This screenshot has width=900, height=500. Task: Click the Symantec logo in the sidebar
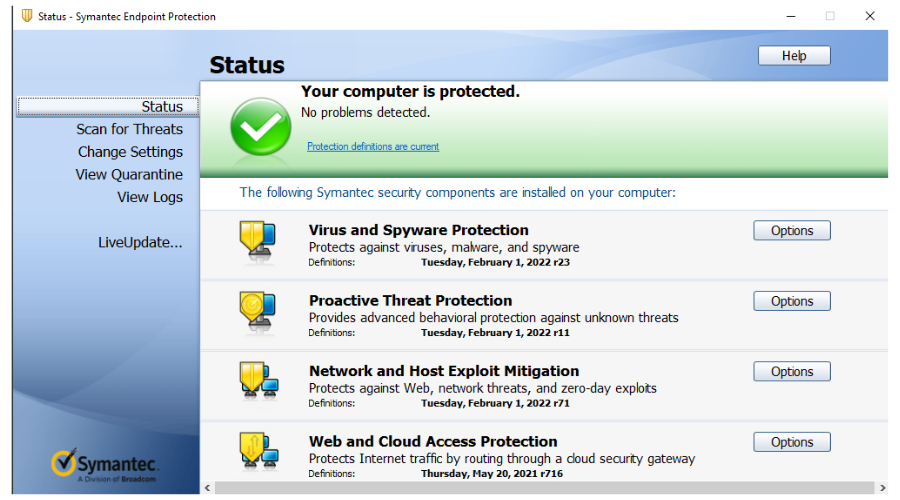[x=104, y=466]
